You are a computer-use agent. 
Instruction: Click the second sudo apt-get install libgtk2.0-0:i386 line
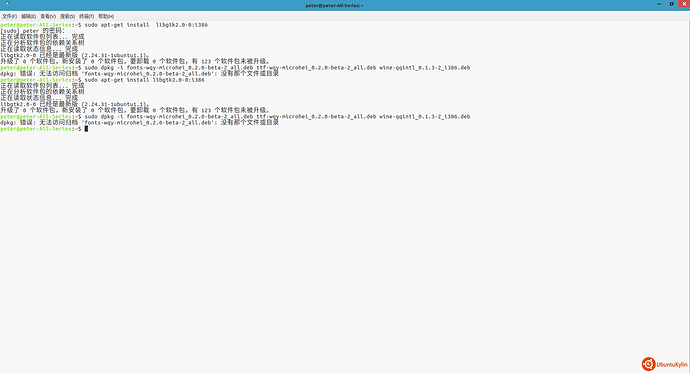tap(102, 80)
